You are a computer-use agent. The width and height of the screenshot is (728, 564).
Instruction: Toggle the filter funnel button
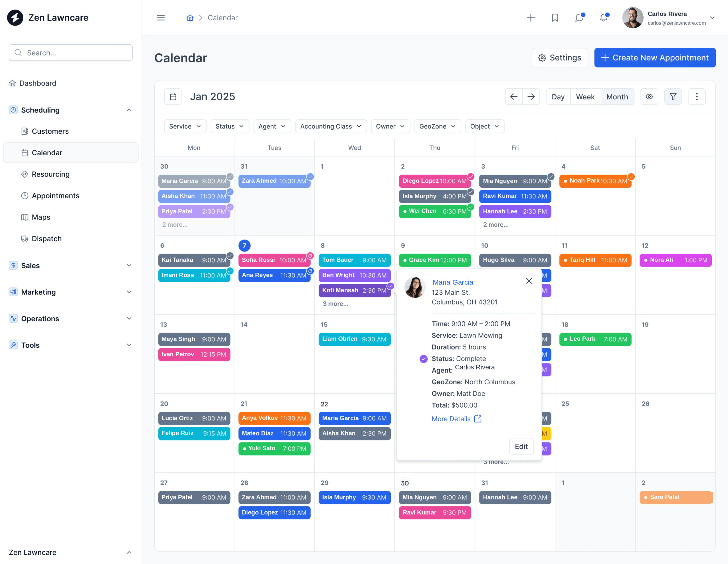(673, 97)
